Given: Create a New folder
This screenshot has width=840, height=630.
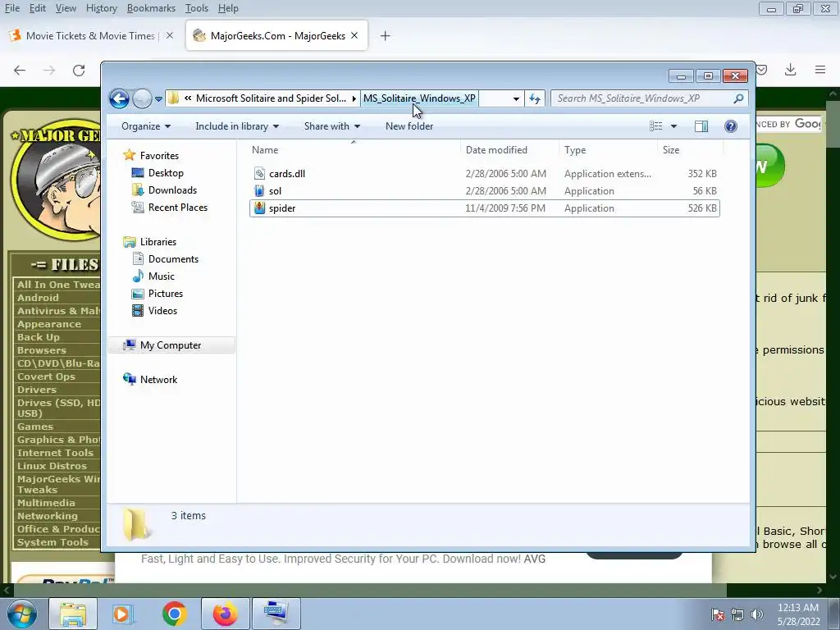Looking at the screenshot, I should pos(409,126).
